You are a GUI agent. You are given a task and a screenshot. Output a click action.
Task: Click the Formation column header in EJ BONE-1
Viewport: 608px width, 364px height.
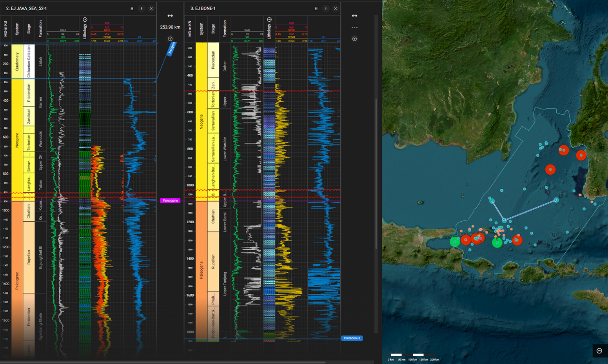[x=225, y=29]
